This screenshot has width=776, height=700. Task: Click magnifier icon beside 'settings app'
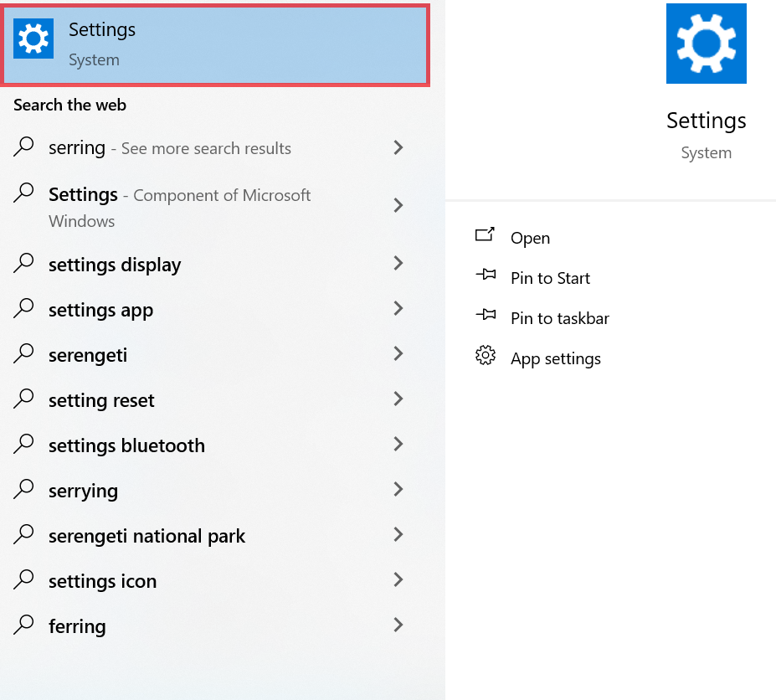click(23, 308)
